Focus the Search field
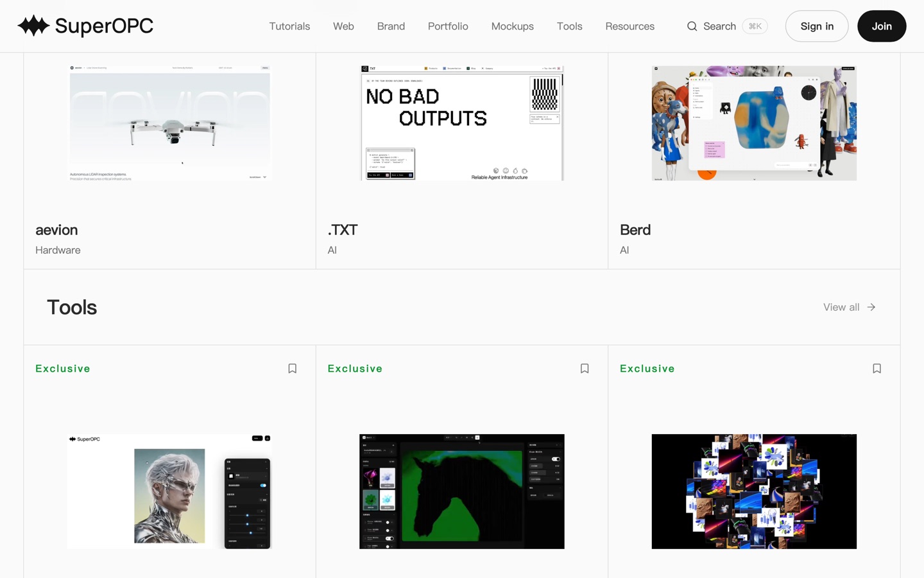 (x=727, y=26)
